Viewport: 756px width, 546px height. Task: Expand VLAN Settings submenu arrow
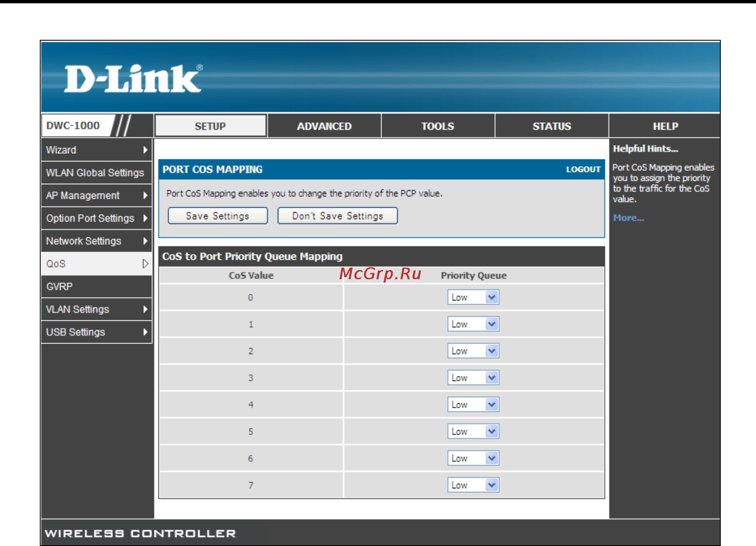point(145,309)
